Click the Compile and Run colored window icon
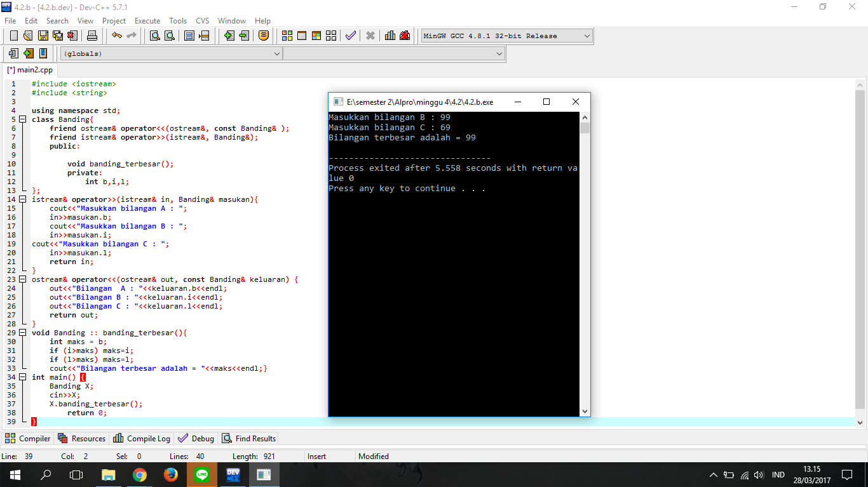 316,36
